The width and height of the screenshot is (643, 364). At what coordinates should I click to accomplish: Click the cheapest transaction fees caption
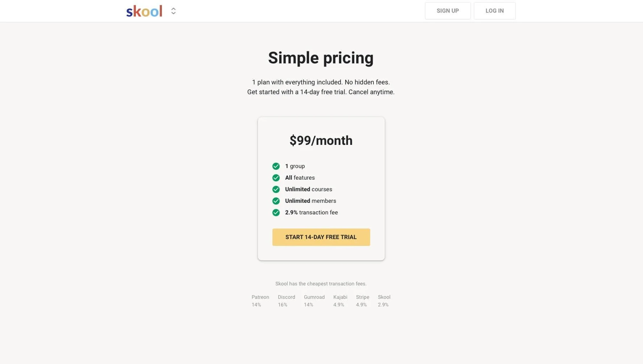321,284
